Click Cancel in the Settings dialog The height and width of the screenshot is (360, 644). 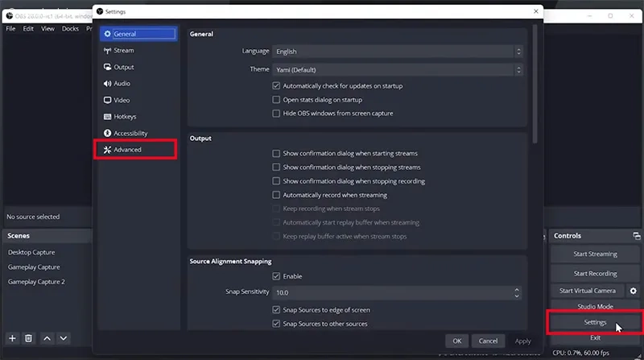pos(488,341)
